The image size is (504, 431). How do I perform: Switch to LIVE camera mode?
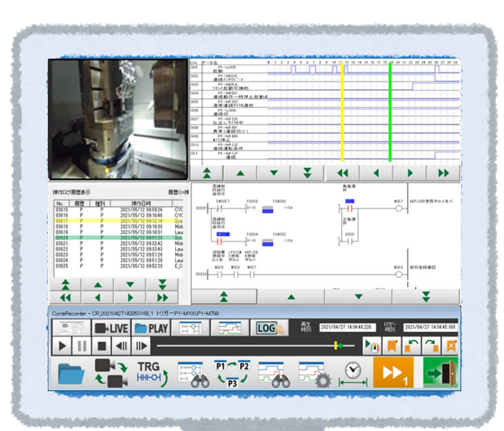pos(112,327)
